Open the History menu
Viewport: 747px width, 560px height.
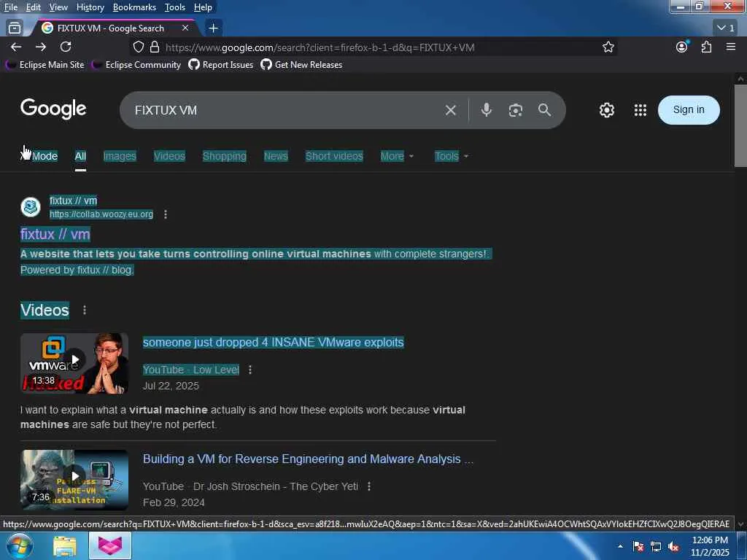(x=90, y=7)
